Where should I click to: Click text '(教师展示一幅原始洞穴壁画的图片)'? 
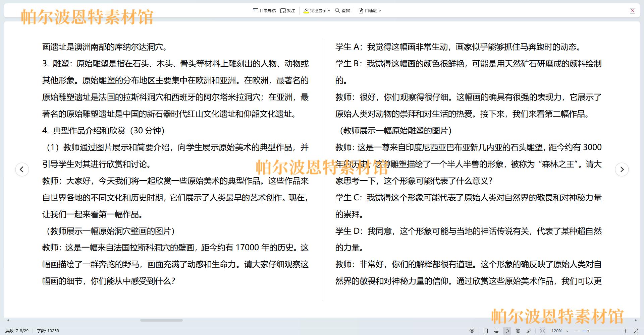110,231
